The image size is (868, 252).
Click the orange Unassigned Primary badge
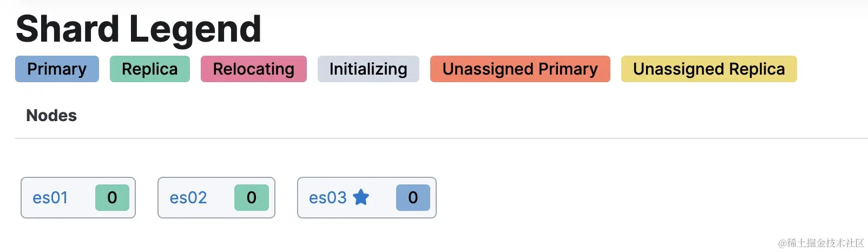pyautogui.click(x=520, y=69)
